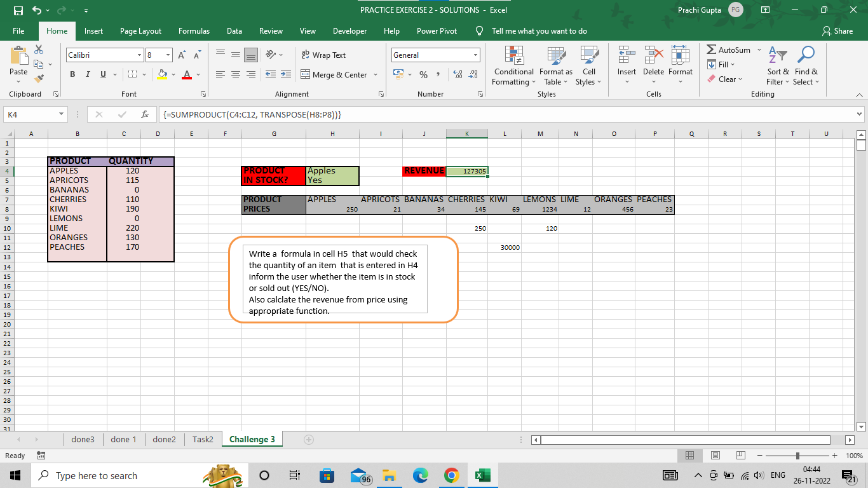Open the Challenge 3 sheet tab
868x488 pixels.
click(x=252, y=438)
